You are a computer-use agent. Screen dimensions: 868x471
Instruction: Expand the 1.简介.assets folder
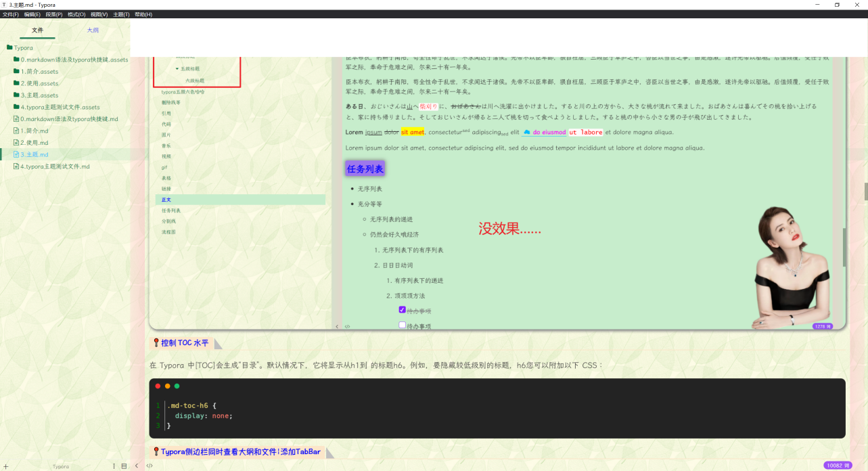tap(35, 72)
